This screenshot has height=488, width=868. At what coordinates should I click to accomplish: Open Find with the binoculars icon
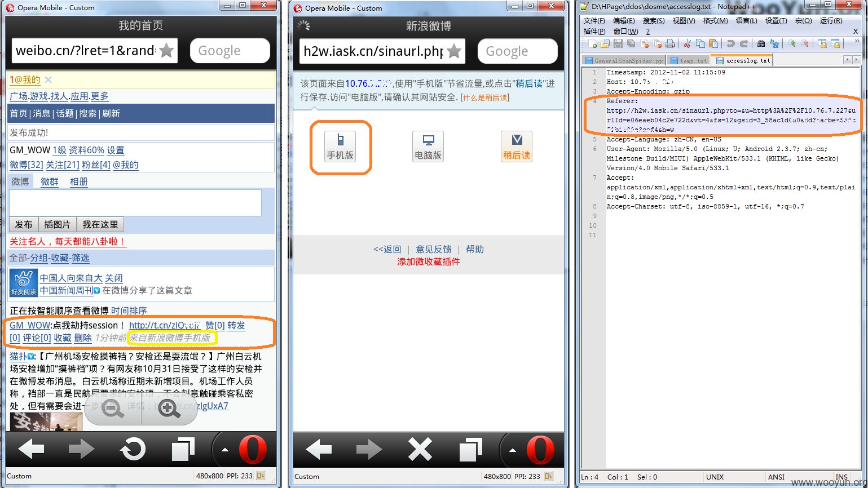tap(761, 43)
